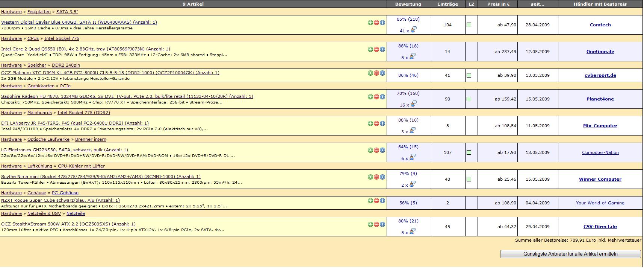Open dealer Your-World-of-Gaming link
The width and height of the screenshot is (644, 268).
click(x=600, y=203)
